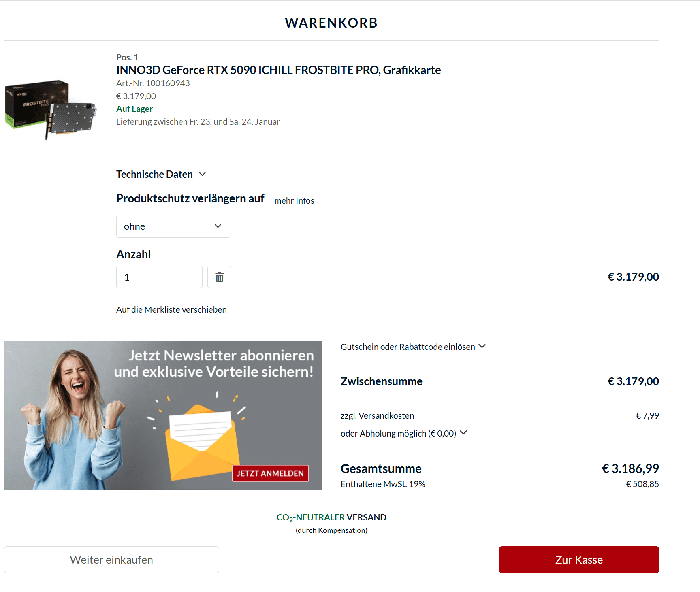Click chevron after Abholung möglich (€ 0,00)
The width and height of the screenshot is (700, 592).
click(x=464, y=433)
